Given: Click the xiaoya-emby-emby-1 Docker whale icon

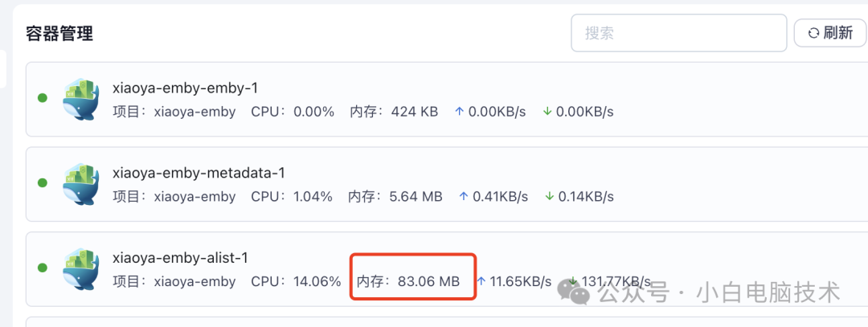Looking at the screenshot, I should [x=80, y=99].
